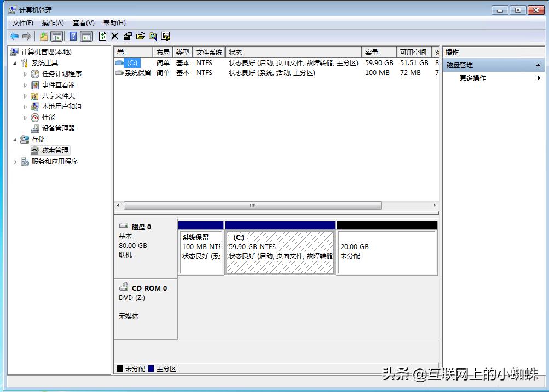Screen dimensions: 549x392
Task: Open the 文件(F) menu
Action: coord(23,23)
